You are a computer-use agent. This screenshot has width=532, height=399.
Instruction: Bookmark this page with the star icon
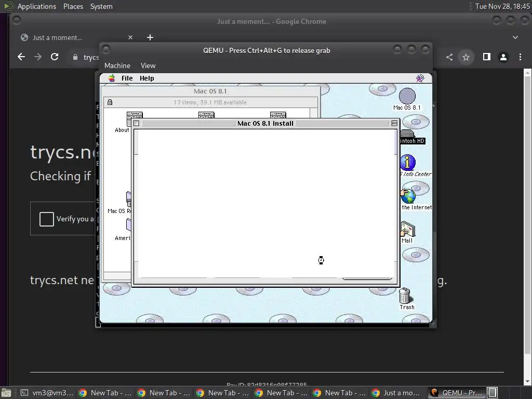[x=466, y=57]
